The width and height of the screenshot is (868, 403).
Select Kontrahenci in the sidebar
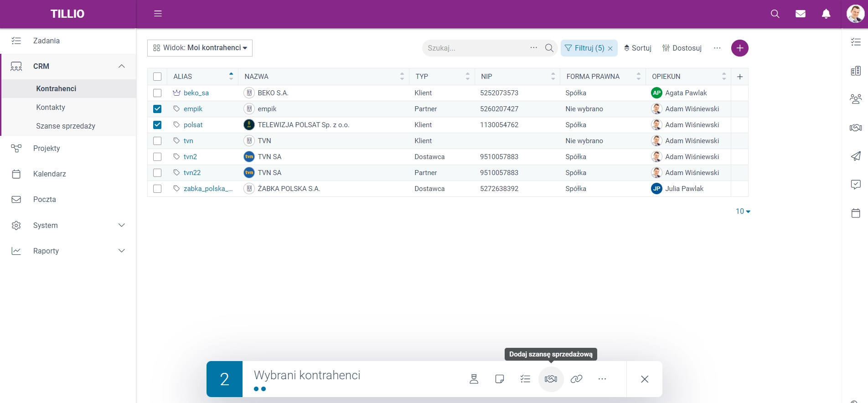[69, 88]
